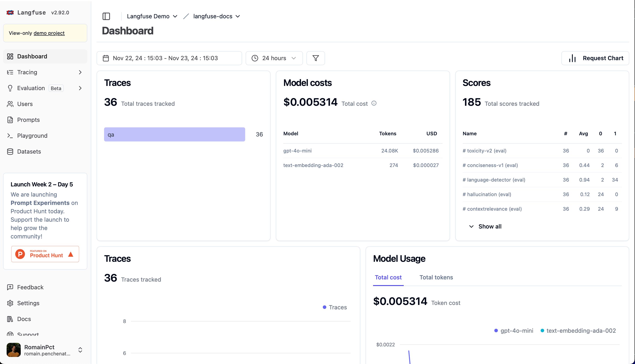The image size is (635, 364).
Task: Click the text-embedding-ada-002 model row
Action: click(363, 165)
